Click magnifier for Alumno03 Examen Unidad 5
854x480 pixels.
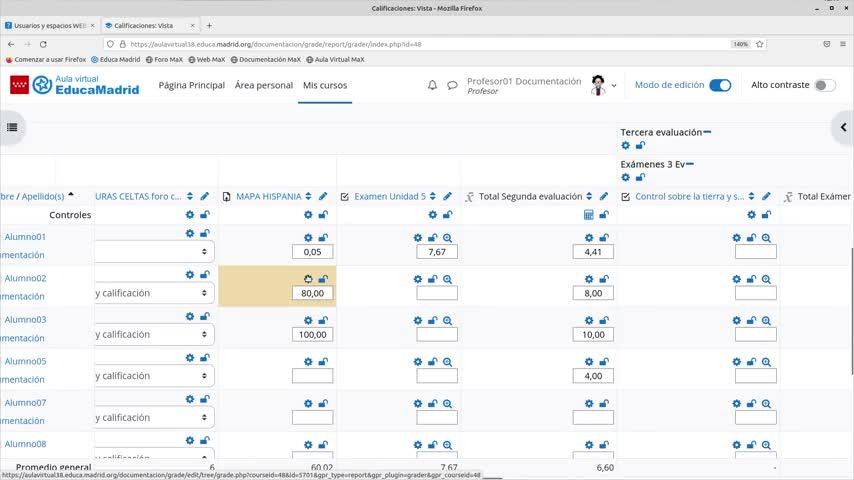[447, 320]
